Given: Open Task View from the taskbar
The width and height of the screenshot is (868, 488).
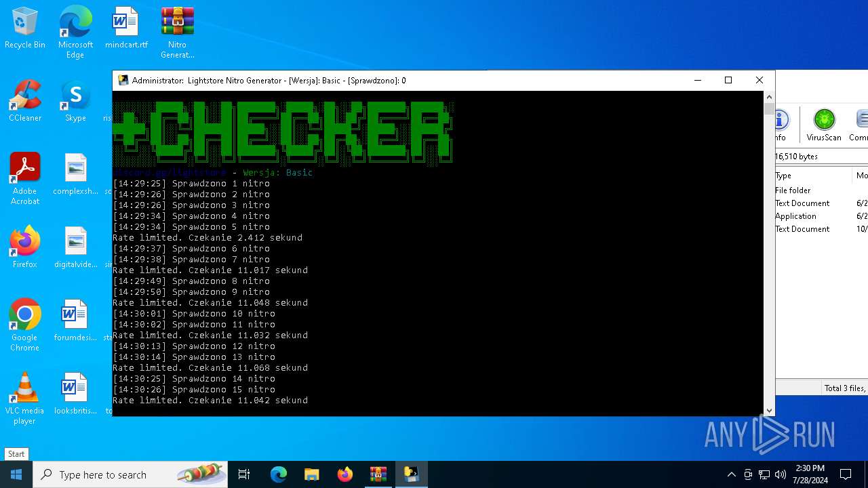Looking at the screenshot, I should pos(244,474).
